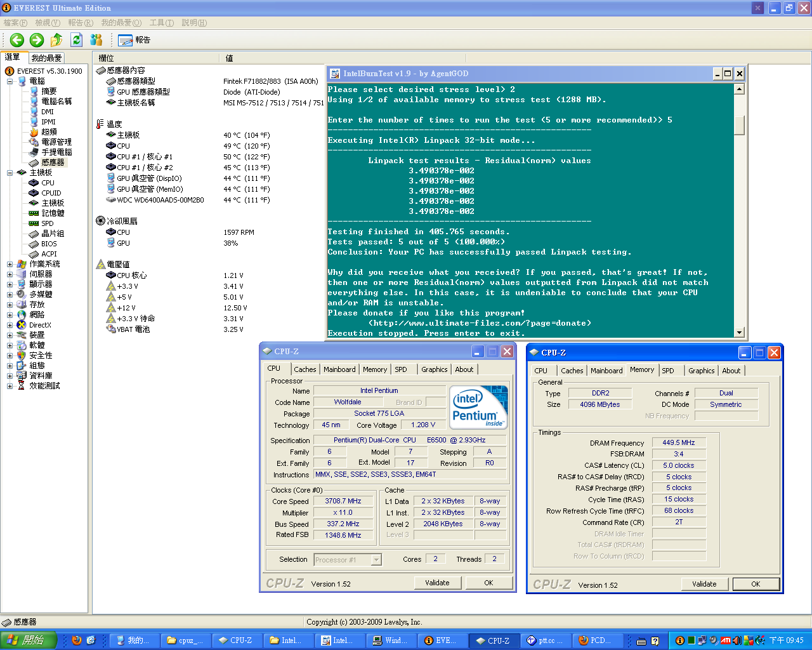Collapse the 主機板 tree node
Viewport: 812px width, 650px height.
(x=10, y=173)
